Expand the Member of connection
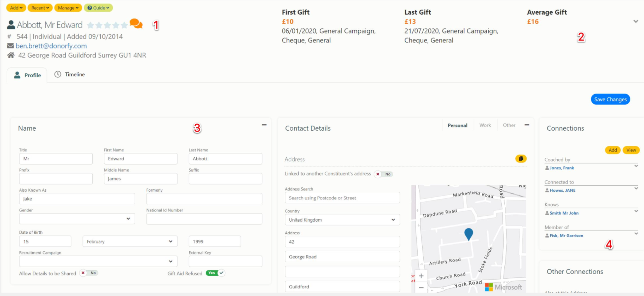This screenshot has height=296, width=644. 636,233
